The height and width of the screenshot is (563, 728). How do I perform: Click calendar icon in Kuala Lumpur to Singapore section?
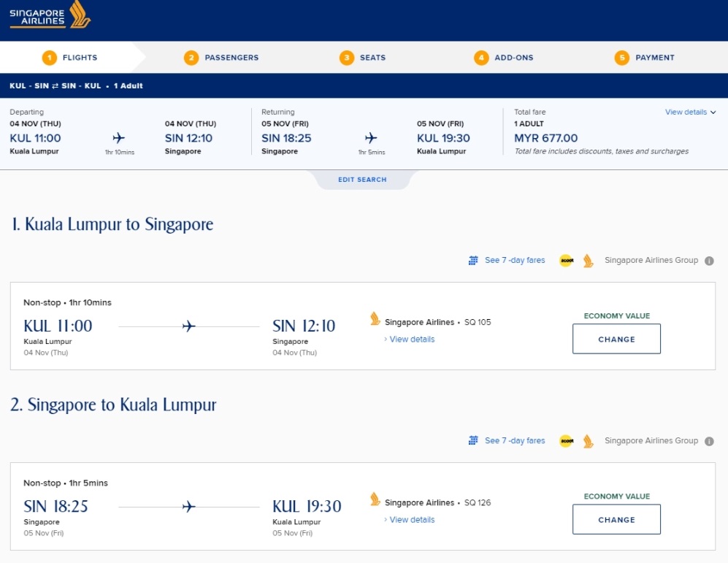(x=473, y=261)
